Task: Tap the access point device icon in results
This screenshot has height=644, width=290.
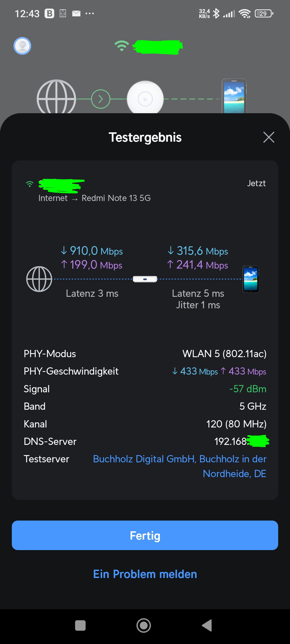Action: [x=145, y=279]
